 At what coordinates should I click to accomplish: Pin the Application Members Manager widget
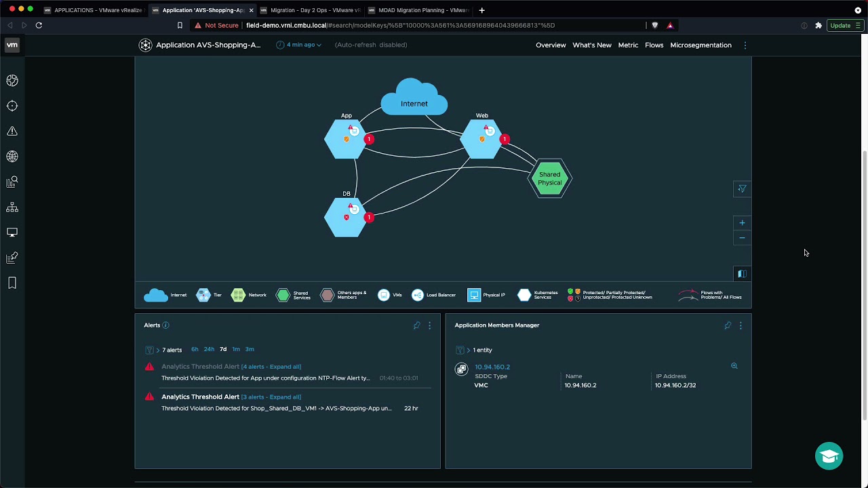point(728,325)
